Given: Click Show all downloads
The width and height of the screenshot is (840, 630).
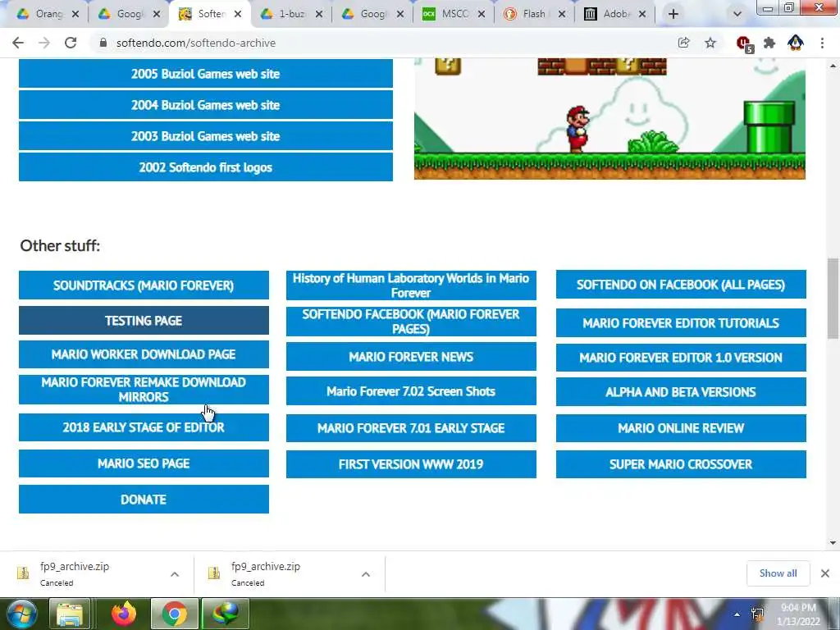Looking at the screenshot, I should 778,573.
